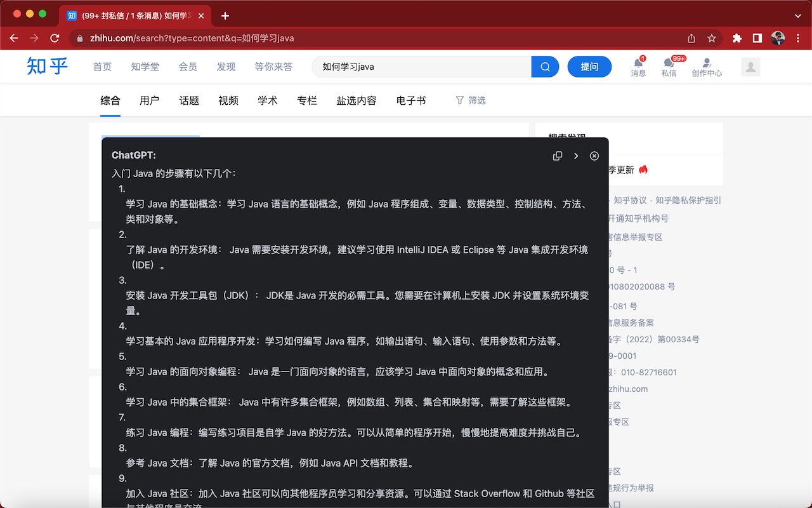
Task: Expand the ChatGPT panel with the chevron
Action: 576,156
